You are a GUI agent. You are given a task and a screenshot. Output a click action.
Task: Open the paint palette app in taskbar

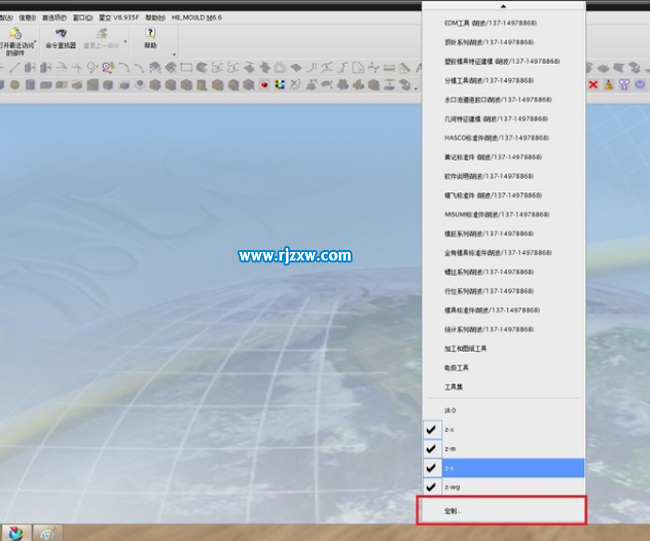[x=48, y=533]
